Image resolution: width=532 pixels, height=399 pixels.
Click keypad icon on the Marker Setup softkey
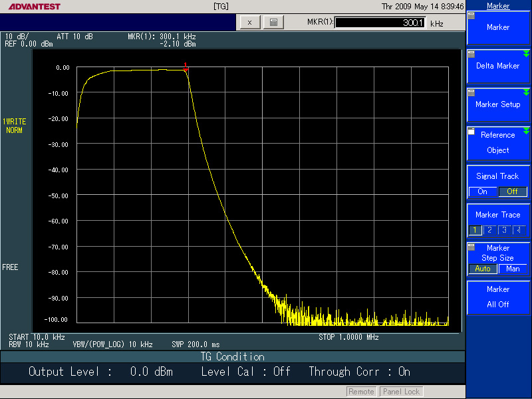471,92
